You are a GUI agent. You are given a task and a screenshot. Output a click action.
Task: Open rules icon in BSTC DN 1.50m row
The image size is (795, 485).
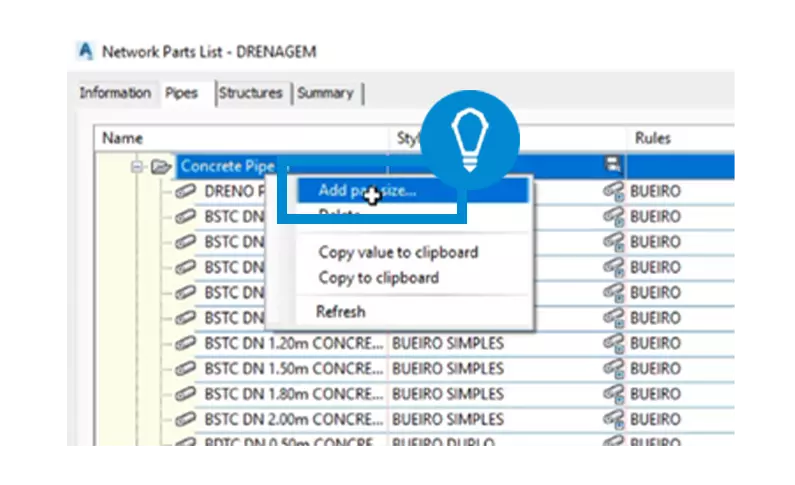click(613, 369)
